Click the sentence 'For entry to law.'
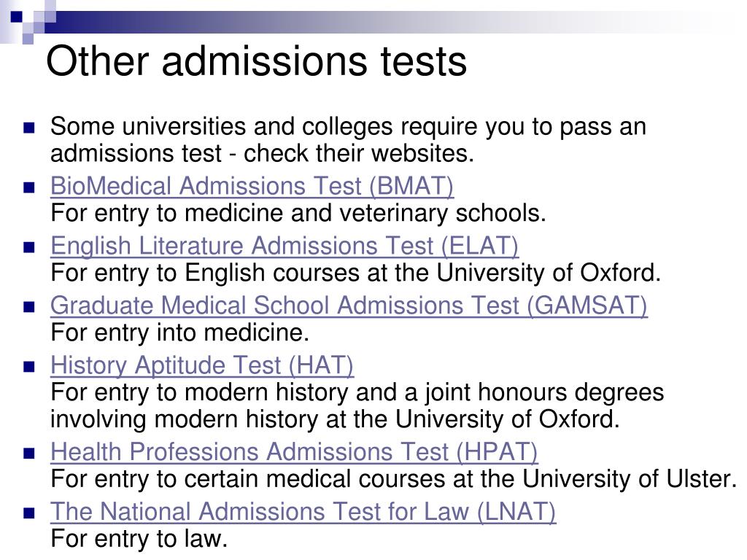Image resolution: width=747 pixels, height=560 pixels. [x=139, y=539]
